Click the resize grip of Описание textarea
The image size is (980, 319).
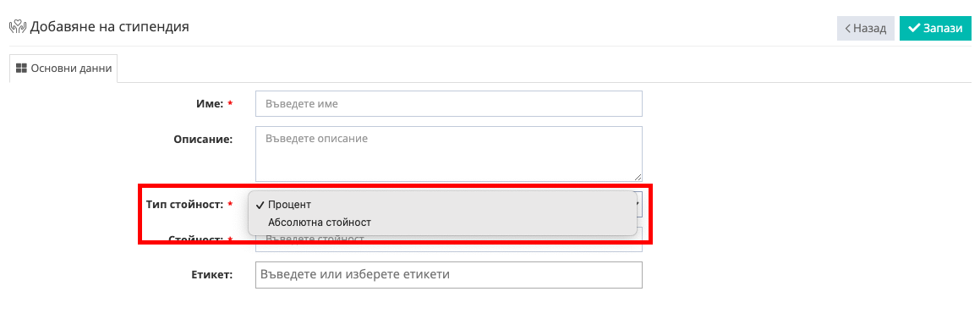638,177
